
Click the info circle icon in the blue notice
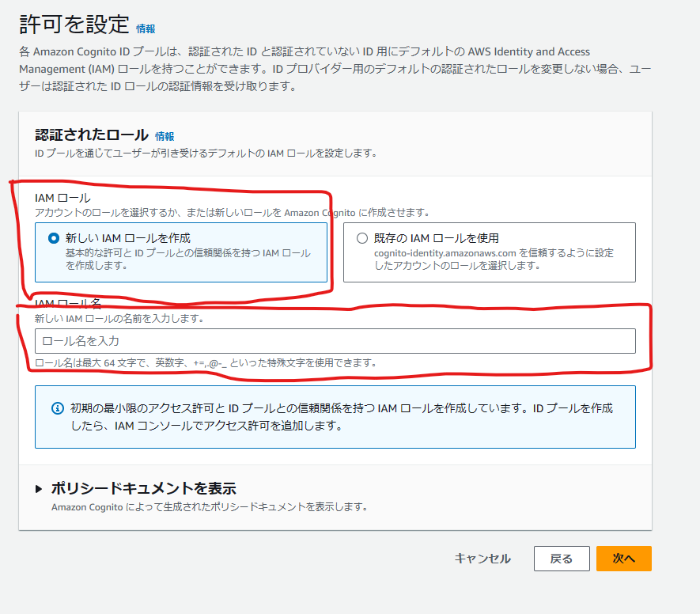click(x=58, y=408)
